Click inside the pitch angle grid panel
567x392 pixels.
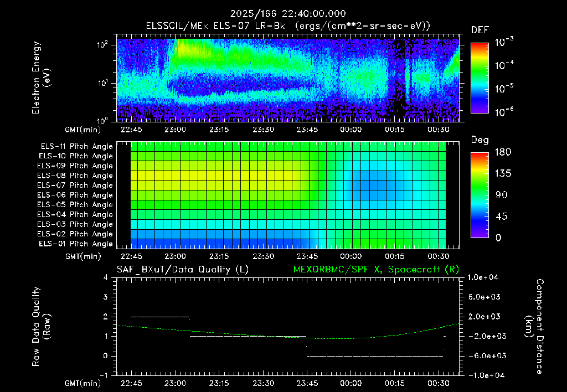click(288, 195)
